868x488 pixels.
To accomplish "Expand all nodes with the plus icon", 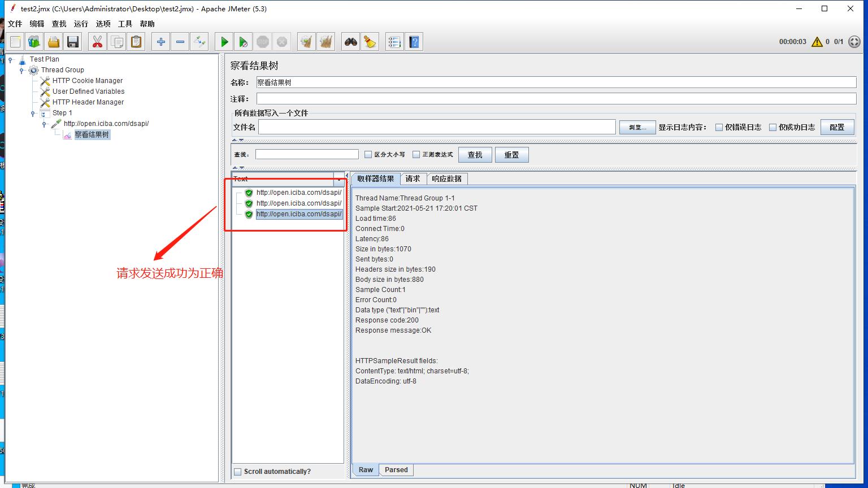I will tap(161, 42).
